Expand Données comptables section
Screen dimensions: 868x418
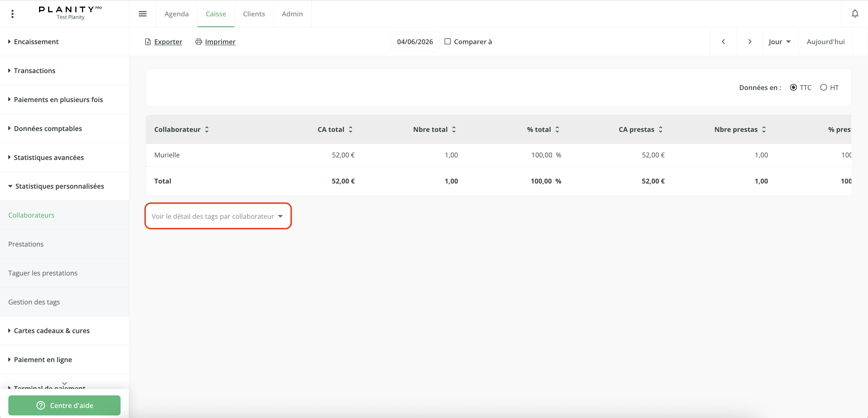pyautogui.click(x=64, y=128)
